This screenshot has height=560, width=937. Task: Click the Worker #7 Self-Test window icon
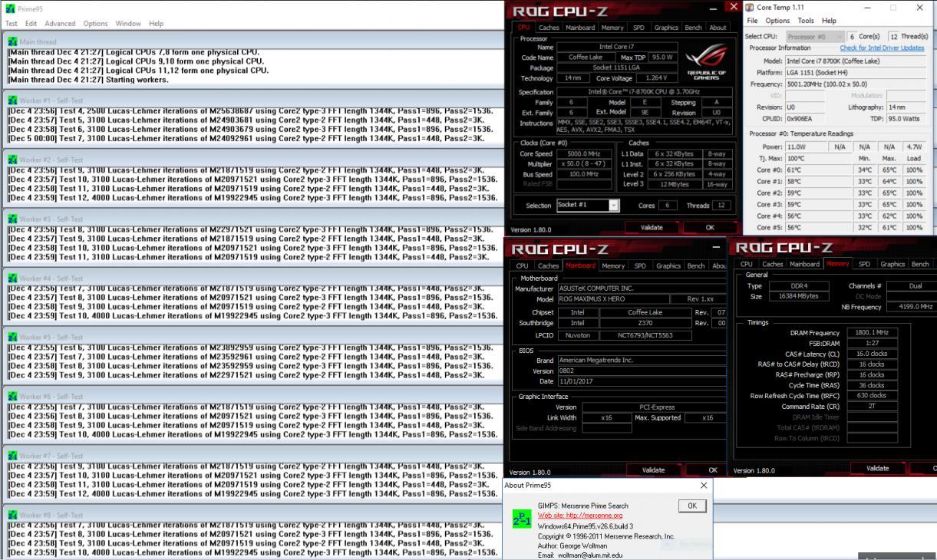pyautogui.click(x=12, y=456)
